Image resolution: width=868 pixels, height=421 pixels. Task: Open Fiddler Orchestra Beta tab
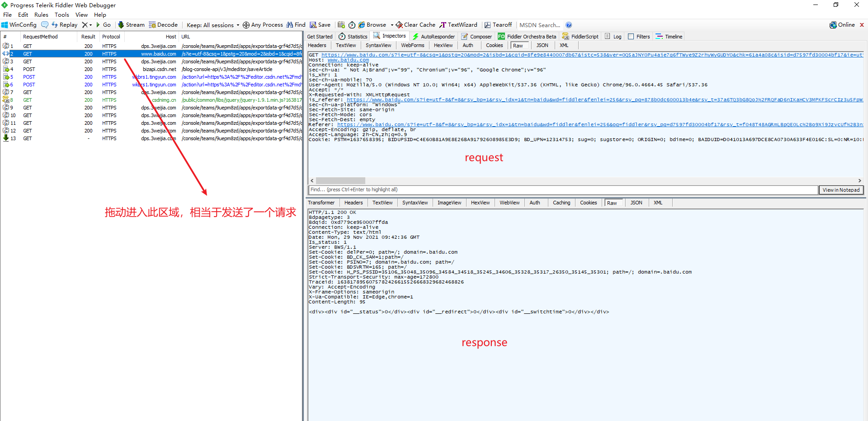tap(527, 37)
